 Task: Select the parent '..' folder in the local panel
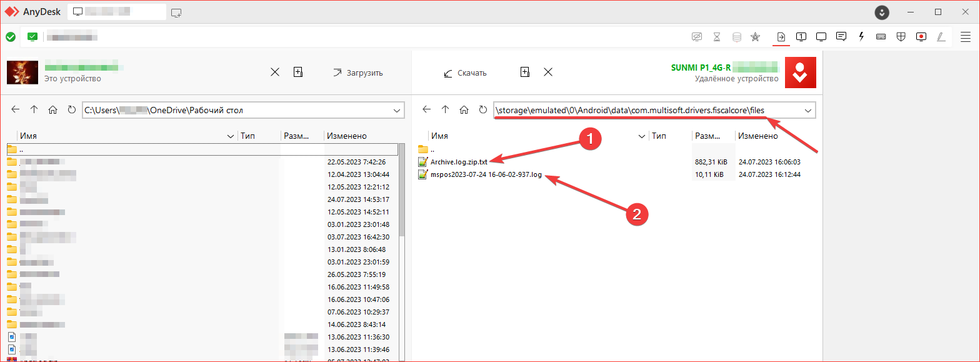(202, 149)
